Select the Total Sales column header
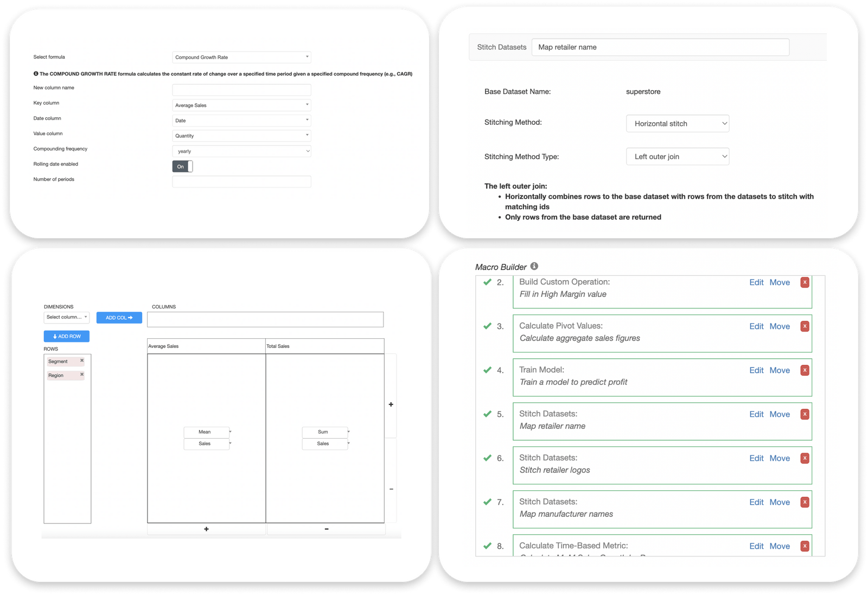 click(325, 346)
